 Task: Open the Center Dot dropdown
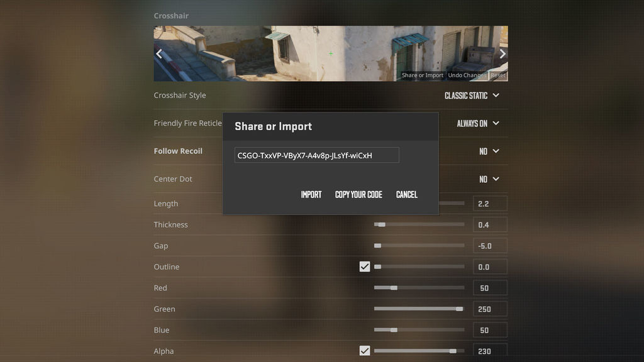[x=489, y=179]
